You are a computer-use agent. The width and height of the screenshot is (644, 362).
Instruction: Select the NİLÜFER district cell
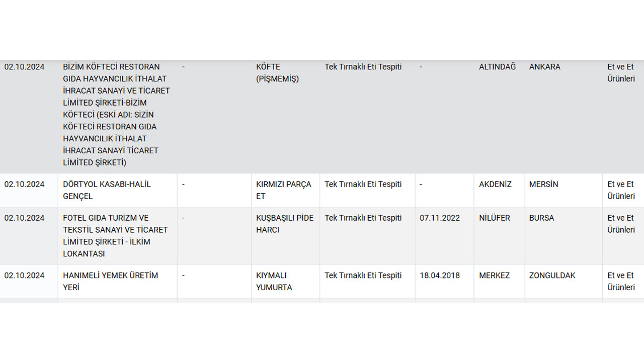tap(494, 218)
